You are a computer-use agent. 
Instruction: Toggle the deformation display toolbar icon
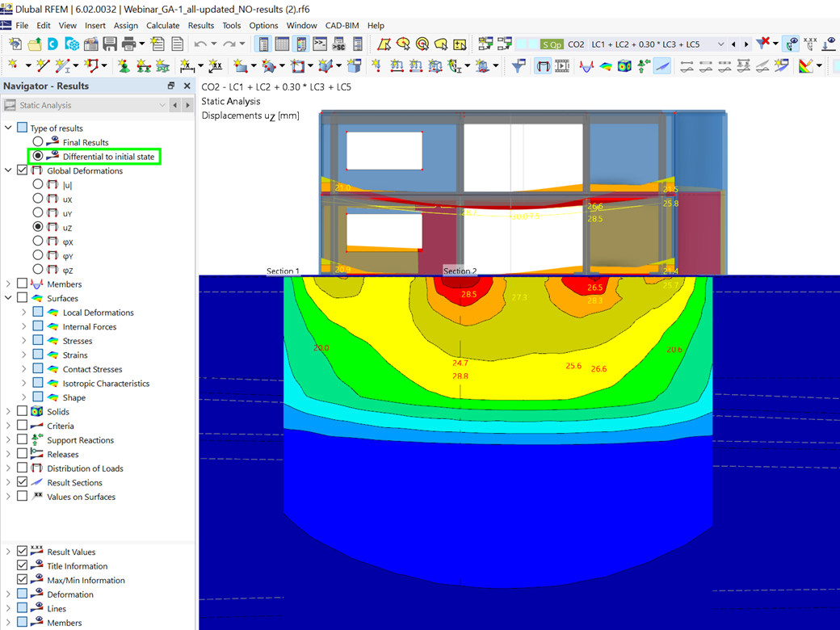coord(543,66)
